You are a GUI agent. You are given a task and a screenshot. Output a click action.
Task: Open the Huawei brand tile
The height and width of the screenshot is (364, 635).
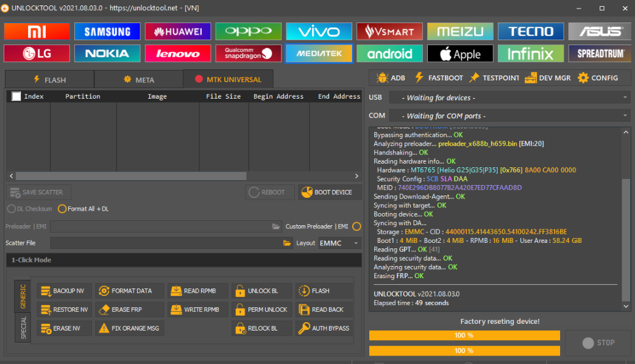coord(178,32)
